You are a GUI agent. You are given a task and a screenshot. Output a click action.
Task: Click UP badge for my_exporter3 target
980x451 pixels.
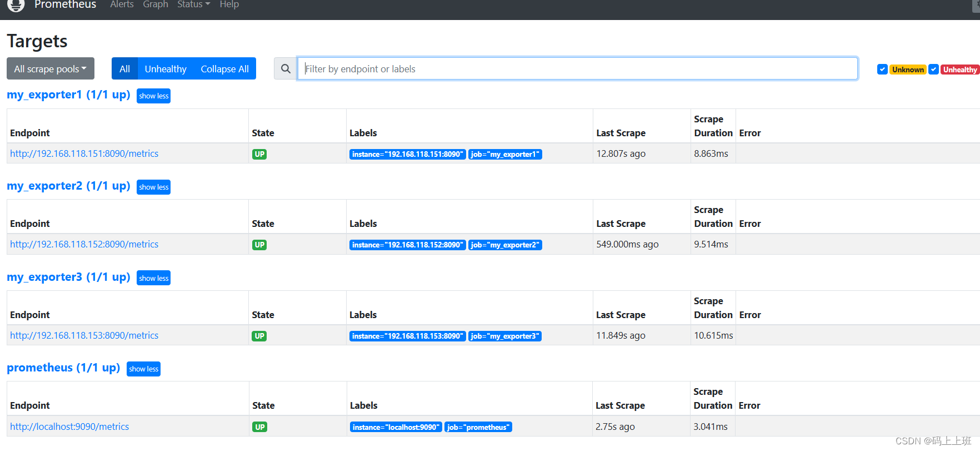(x=259, y=336)
